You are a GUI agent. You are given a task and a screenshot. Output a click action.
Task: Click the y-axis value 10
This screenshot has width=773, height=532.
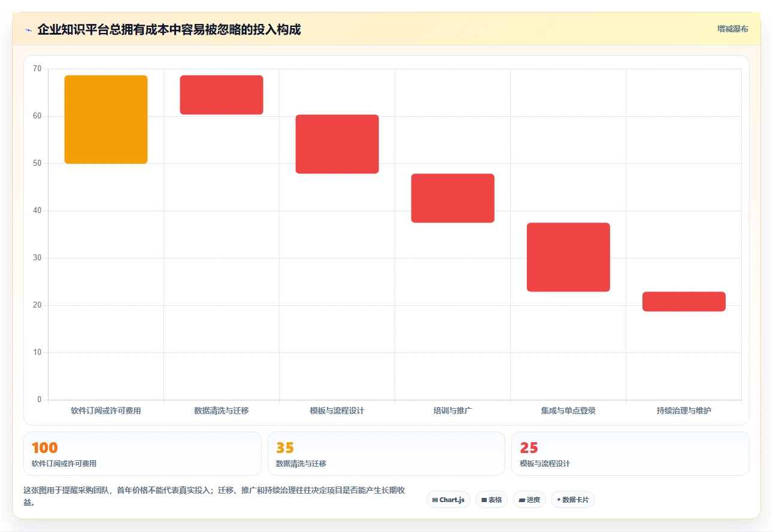(x=37, y=352)
